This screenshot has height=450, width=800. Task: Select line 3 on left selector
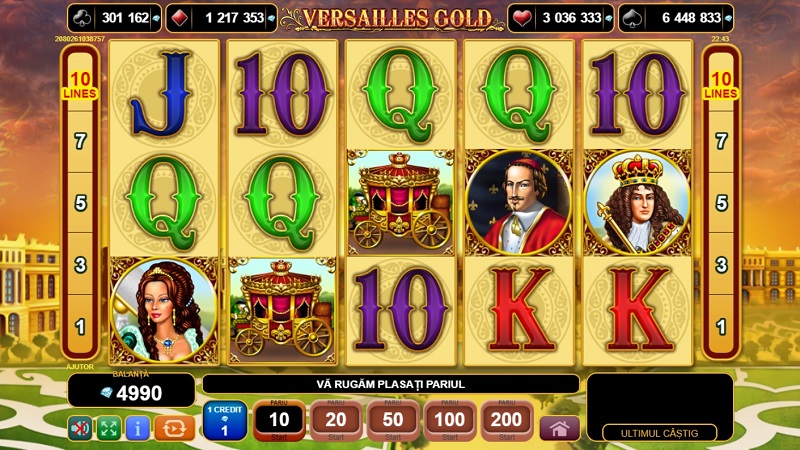pos(80,265)
